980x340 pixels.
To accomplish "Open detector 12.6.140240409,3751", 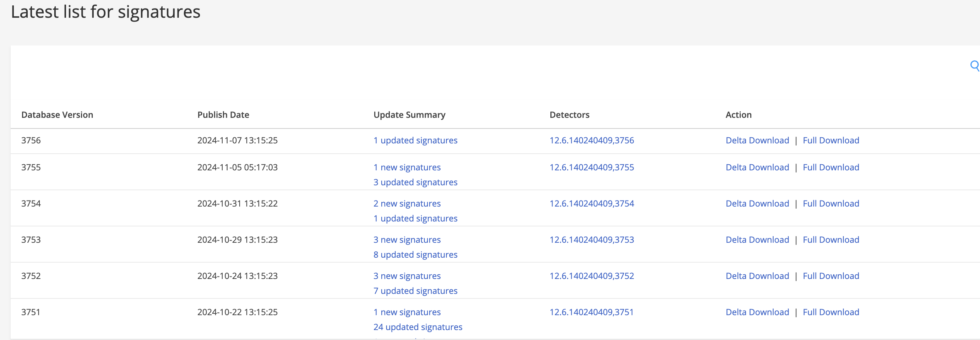I will tap(592, 312).
